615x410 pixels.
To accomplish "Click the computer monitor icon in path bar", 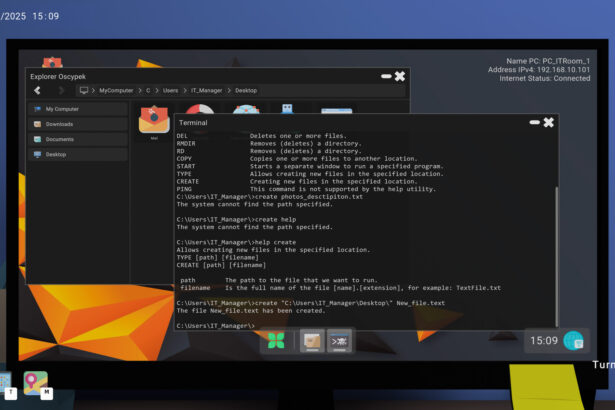I will tap(84, 90).
